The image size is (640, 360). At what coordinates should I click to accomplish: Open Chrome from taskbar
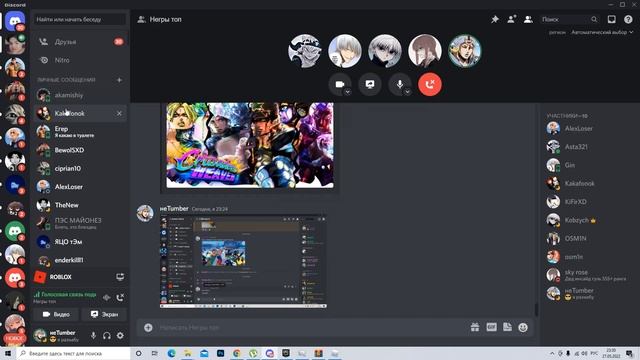coord(237,353)
